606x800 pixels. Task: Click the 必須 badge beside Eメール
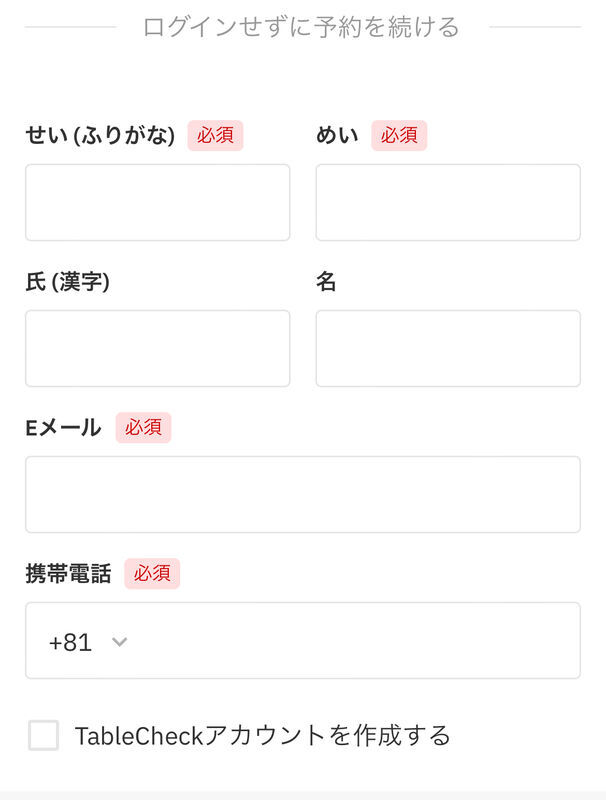pyautogui.click(x=143, y=428)
